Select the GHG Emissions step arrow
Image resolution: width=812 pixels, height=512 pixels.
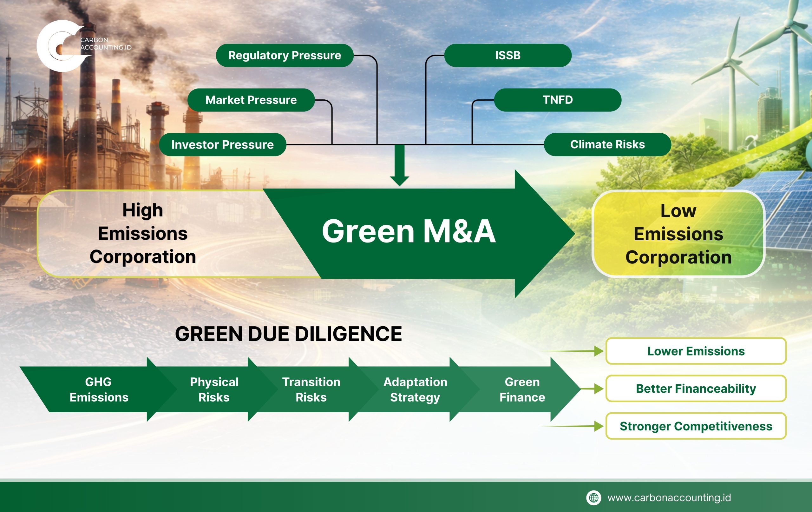(99, 389)
